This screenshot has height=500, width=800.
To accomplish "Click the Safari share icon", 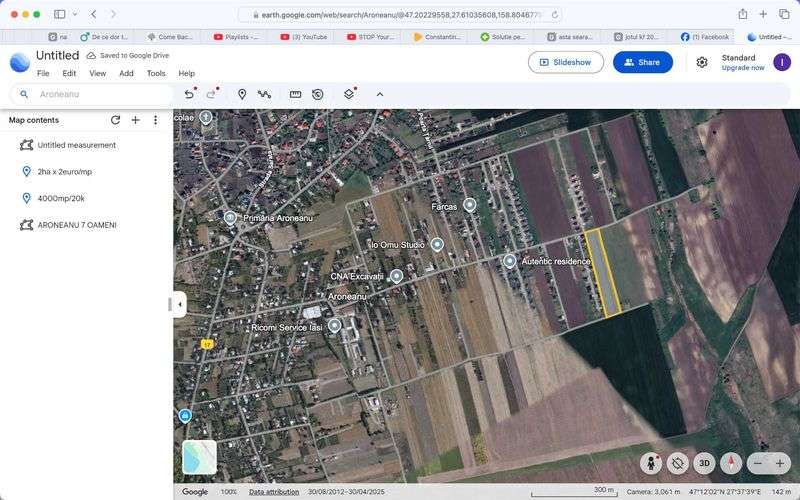I will [743, 14].
